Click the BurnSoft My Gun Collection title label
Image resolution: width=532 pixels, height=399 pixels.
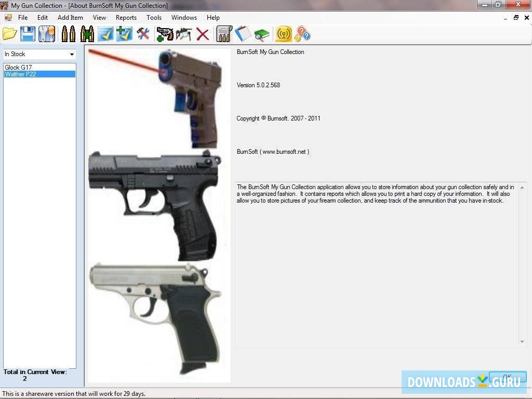[x=270, y=52]
